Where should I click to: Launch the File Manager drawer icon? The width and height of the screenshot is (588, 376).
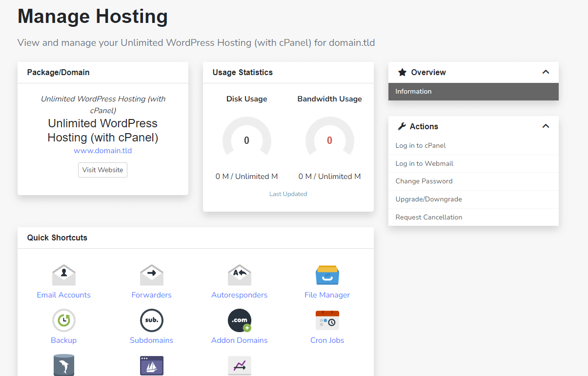tap(327, 275)
